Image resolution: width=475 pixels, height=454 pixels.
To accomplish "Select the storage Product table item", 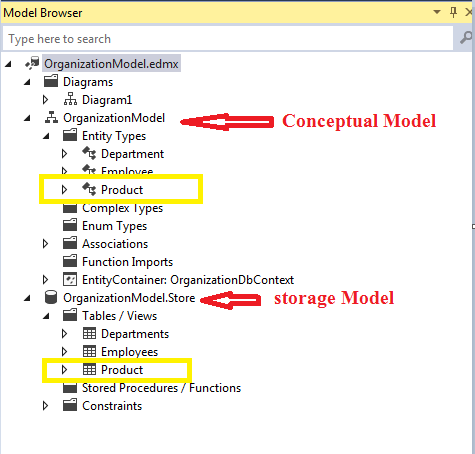I will point(122,370).
